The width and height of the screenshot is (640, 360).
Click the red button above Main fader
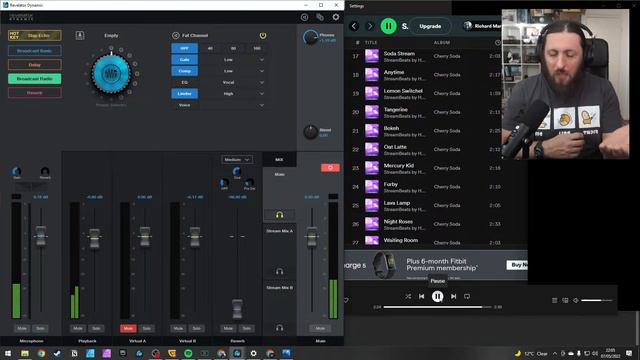coord(330,168)
